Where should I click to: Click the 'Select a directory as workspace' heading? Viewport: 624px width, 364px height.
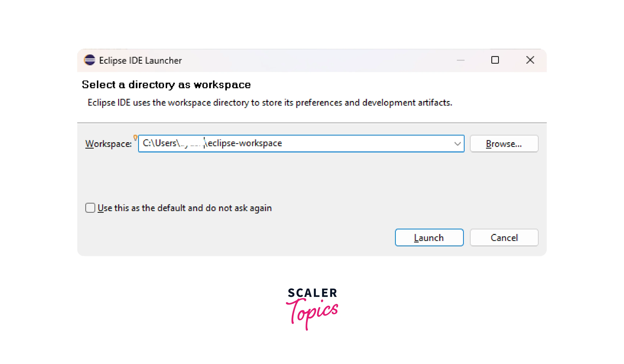(166, 85)
